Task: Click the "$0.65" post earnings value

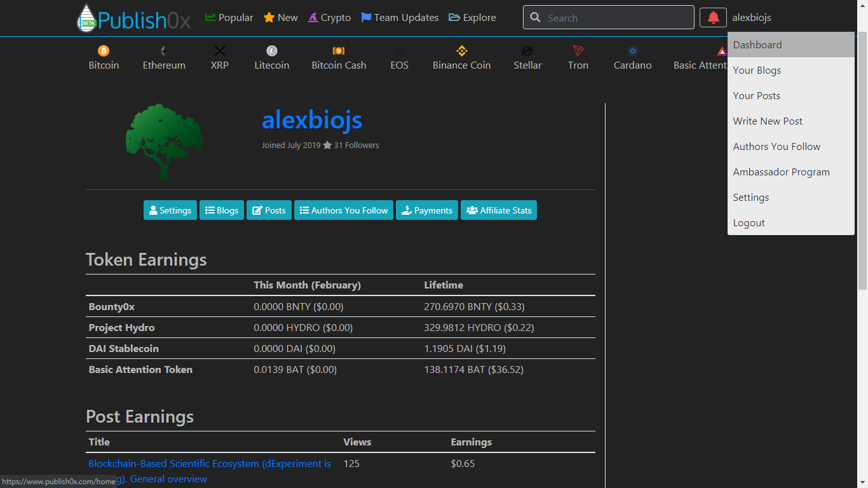Action: point(463,463)
